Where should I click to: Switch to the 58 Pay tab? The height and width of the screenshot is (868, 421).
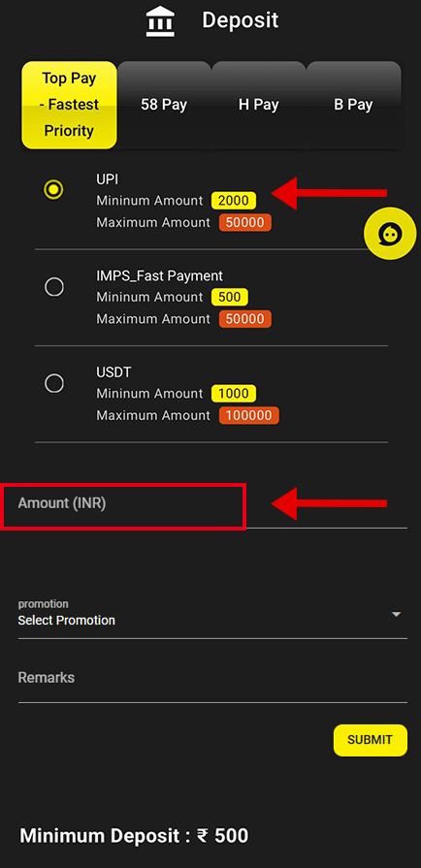coord(164,105)
